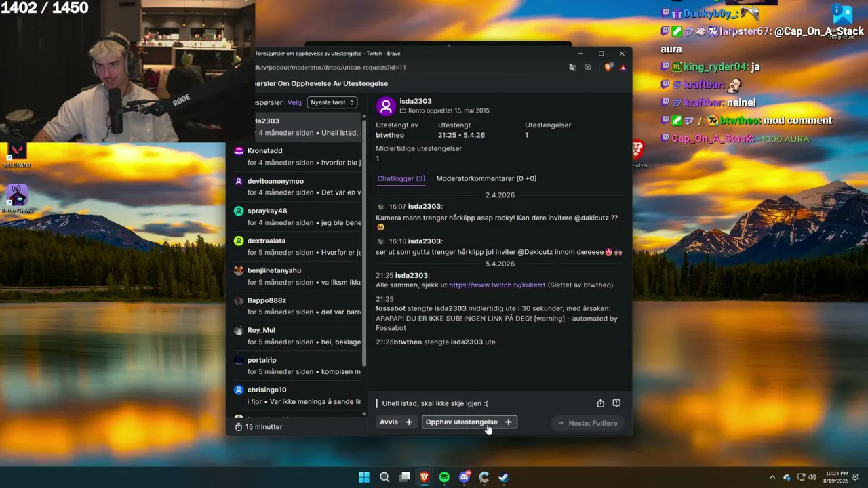The width and height of the screenshot is (868, 488).
Task: Open the Windows Start menu
Action: pos(364,477)
